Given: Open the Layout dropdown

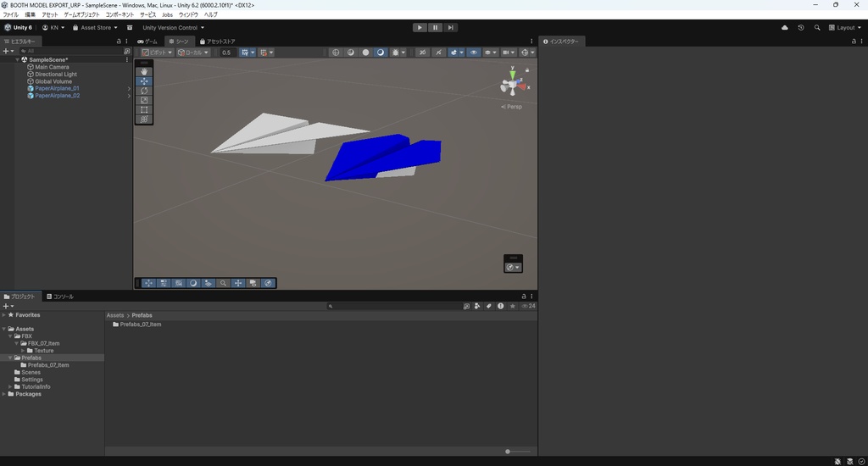Looking at the screenshot, I should [845, 28].
